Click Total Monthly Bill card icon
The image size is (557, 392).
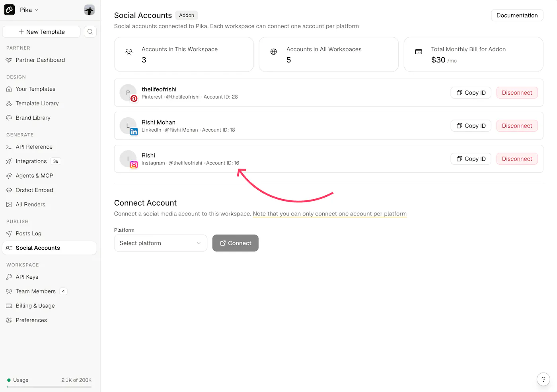(x=419, y=52)
